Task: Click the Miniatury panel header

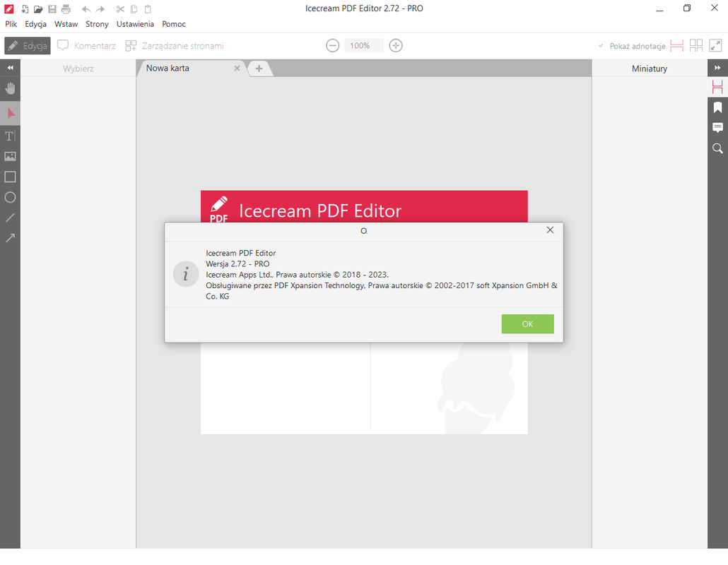Action: (649, 69)
